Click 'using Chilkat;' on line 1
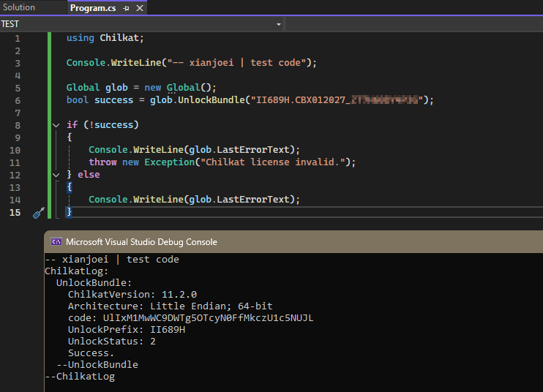This screenshot has width=543, height=392. point(105,38)
